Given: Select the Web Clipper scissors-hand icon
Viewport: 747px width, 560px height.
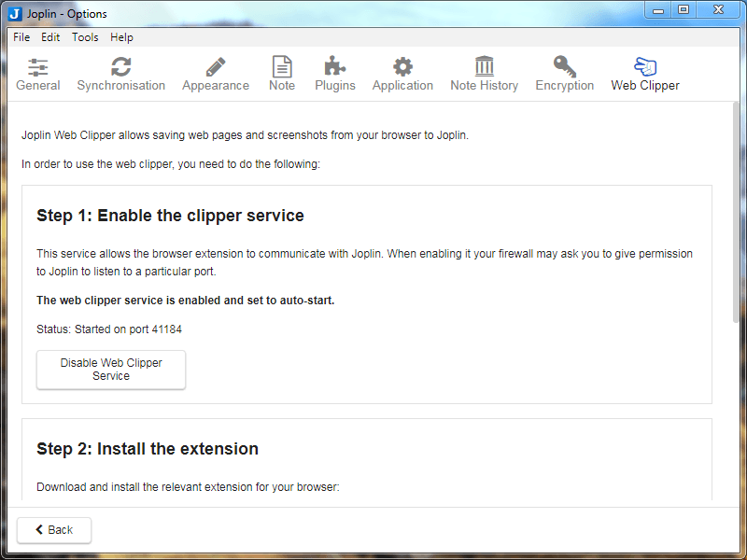Looking at the screenshot, I should pyautogui.click(x=645, y=66).
